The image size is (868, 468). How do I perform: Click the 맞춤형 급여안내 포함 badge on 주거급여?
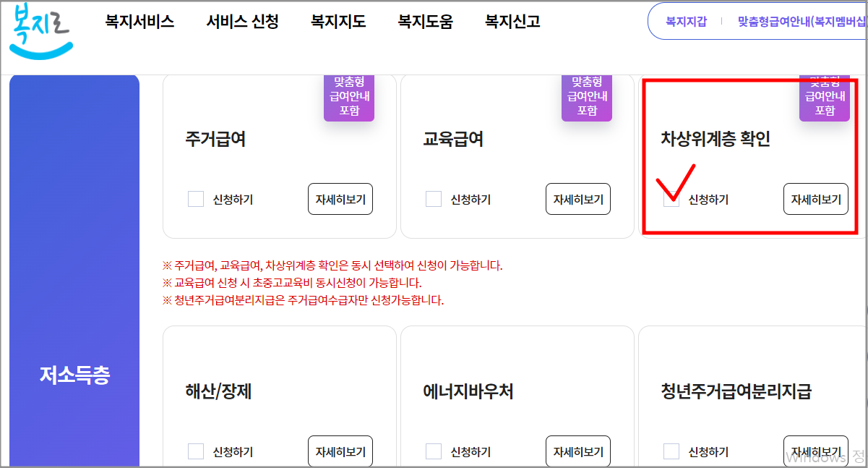point(349,98)
